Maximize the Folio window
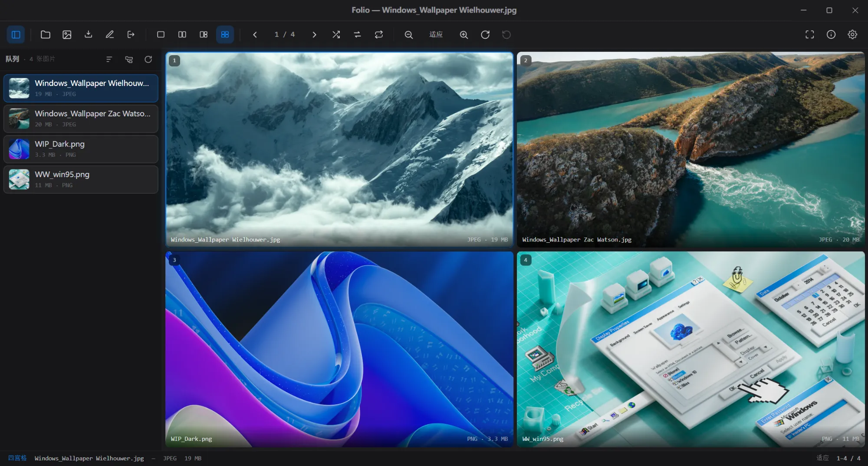868x466 pixels. tap(829, 10)
